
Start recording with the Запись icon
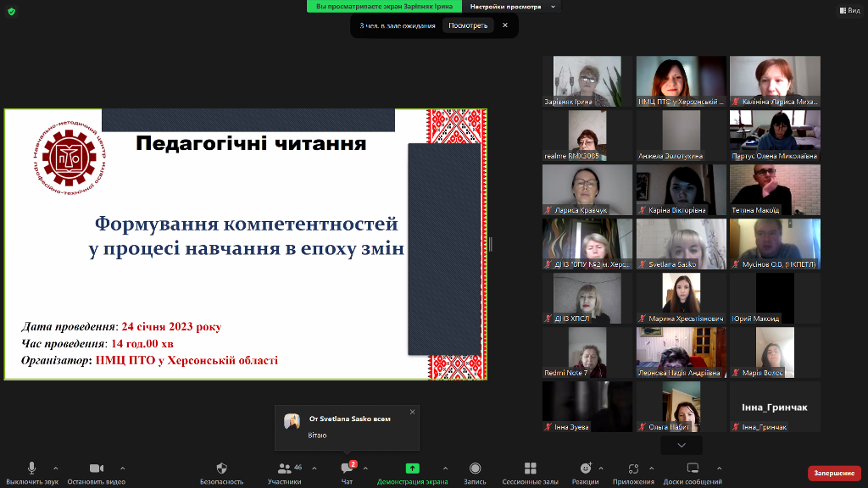tap(475, 469)
